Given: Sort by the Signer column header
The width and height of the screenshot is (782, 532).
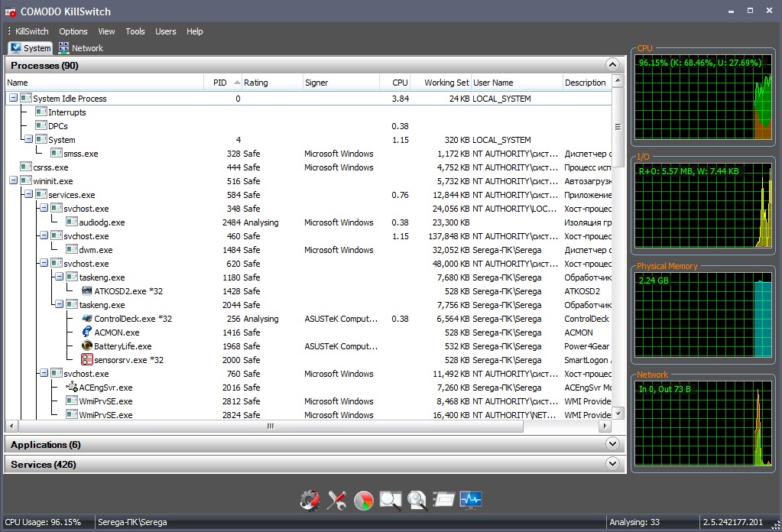Looking at the screenshot, I should coord(341,83).
